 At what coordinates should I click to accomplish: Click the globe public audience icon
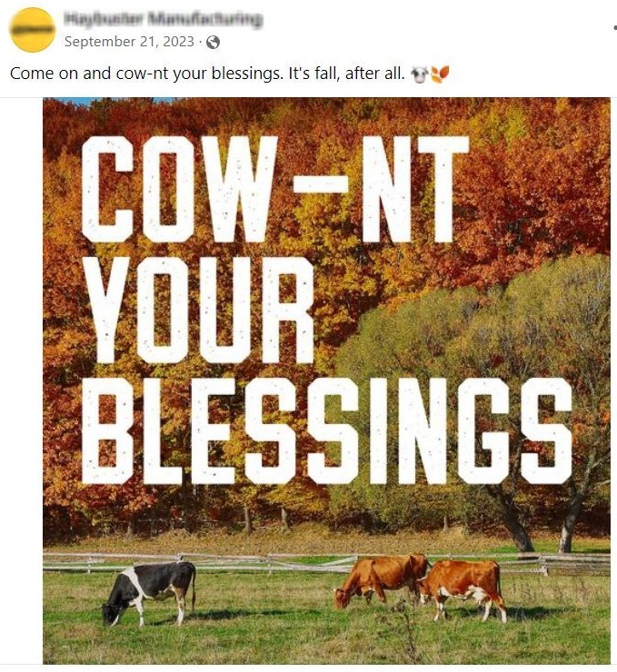(213, 43)
